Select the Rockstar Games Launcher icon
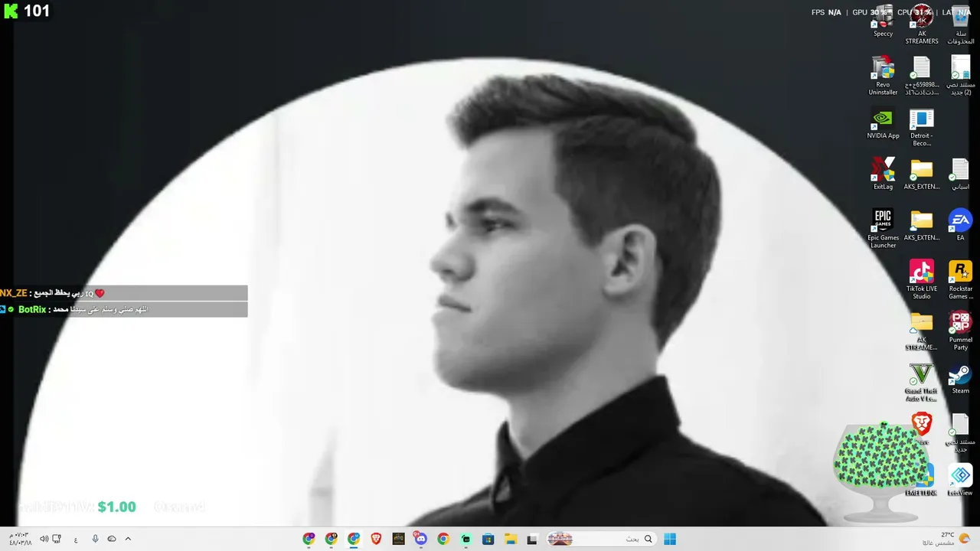 pos(960,280)
